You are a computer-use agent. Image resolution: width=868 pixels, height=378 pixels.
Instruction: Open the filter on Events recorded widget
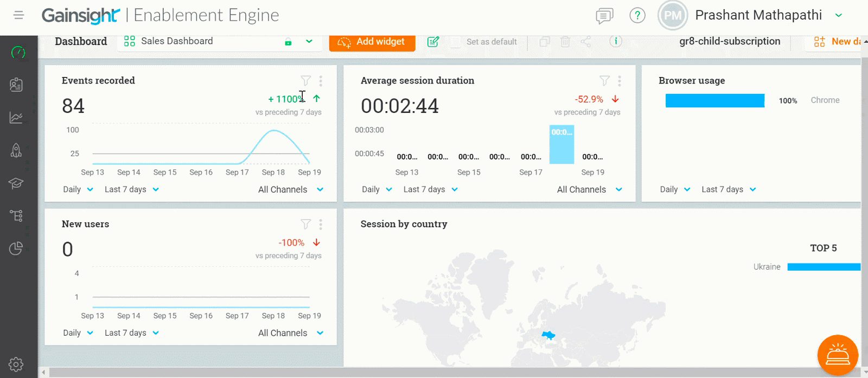point(306,81)
